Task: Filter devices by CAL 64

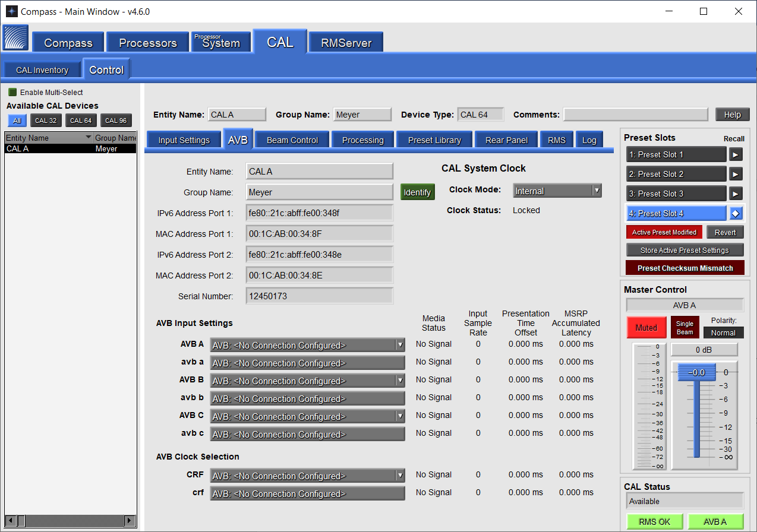Action: point(81,121)
